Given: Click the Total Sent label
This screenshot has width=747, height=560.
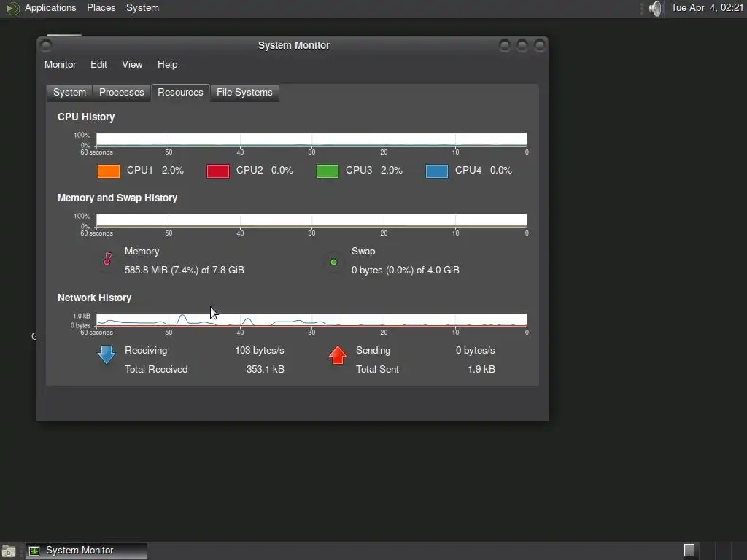Looking at the screenshot, I should 377,370.
